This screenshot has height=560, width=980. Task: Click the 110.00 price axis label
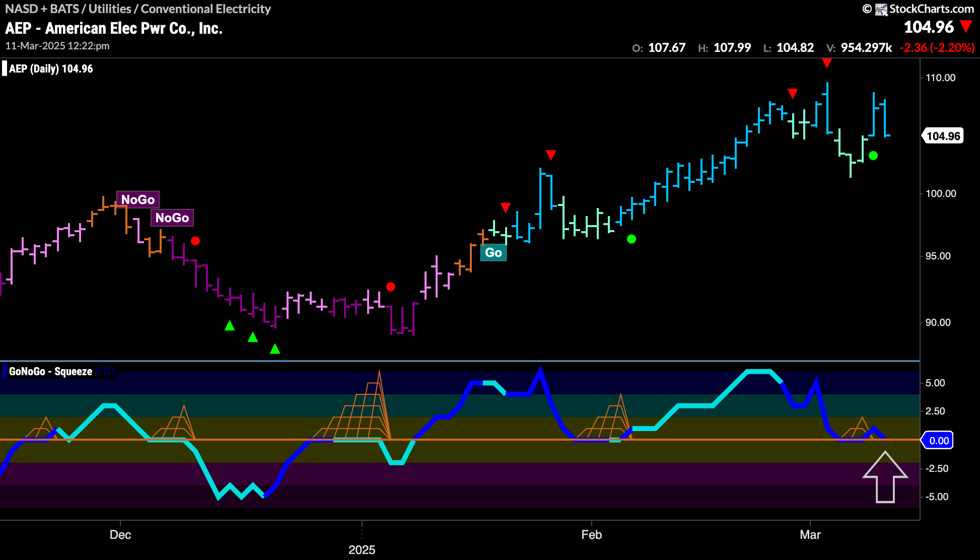pos(940,78)
